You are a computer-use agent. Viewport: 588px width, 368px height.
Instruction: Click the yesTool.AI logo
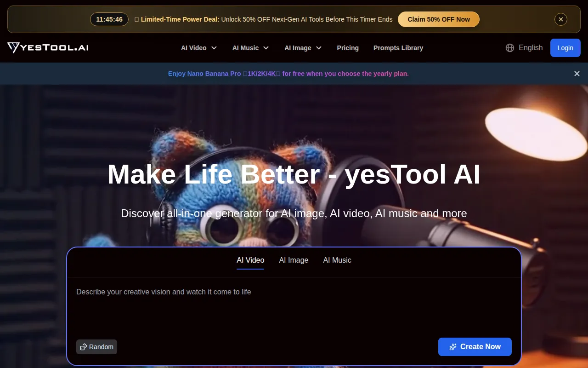(x=48, y=48)
